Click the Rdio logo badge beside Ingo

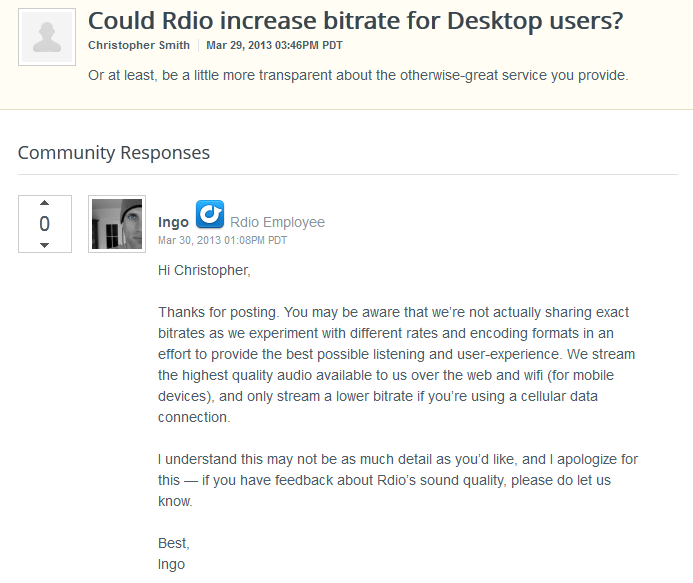click(209, 215)
